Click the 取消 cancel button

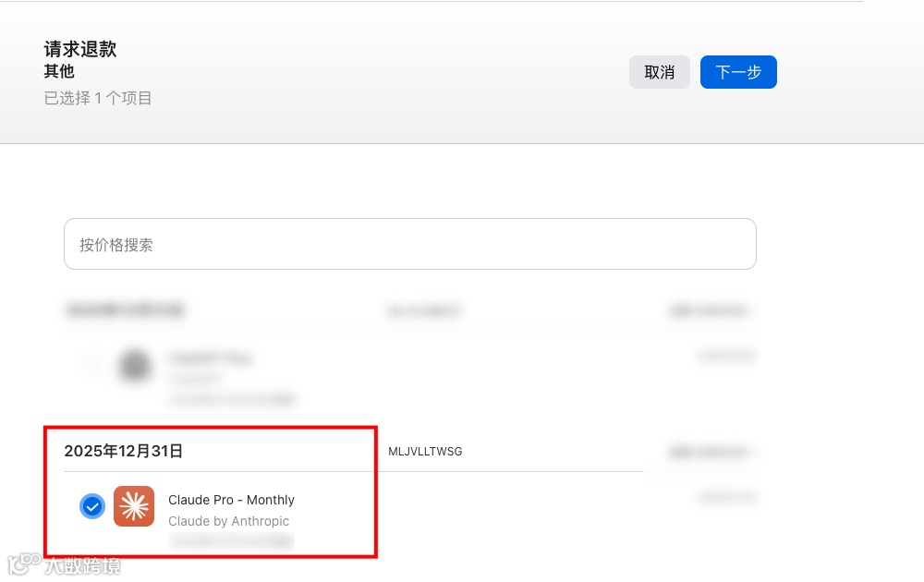[660, 72]
